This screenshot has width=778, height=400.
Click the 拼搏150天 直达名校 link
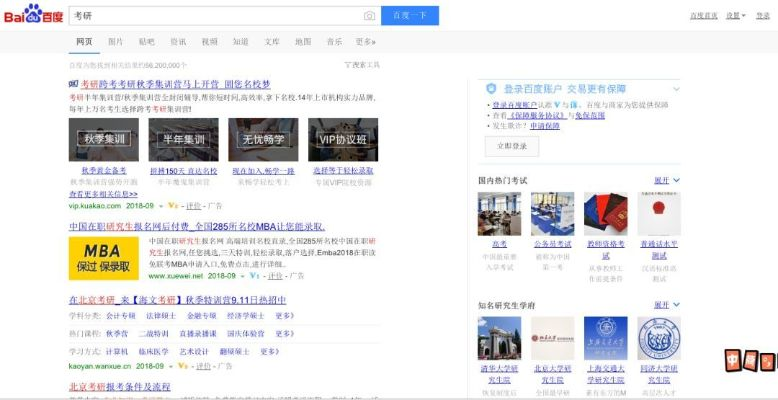tap(184, 171)
